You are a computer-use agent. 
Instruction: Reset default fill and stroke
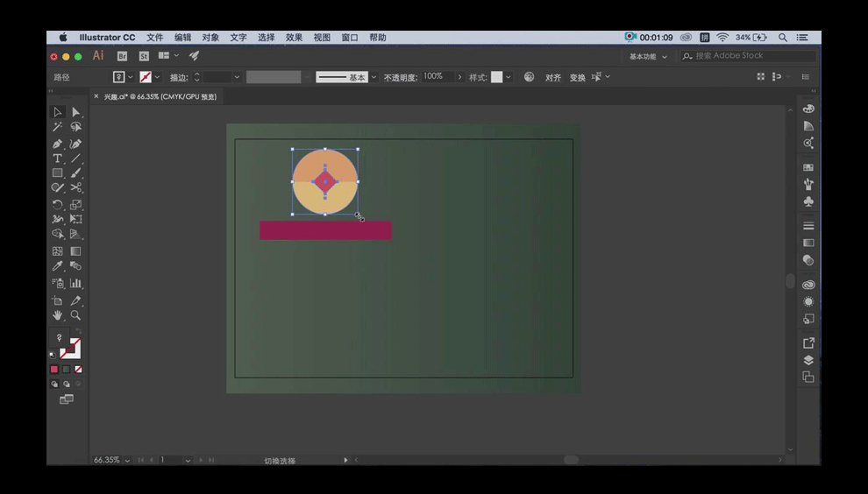click(53, 355)
